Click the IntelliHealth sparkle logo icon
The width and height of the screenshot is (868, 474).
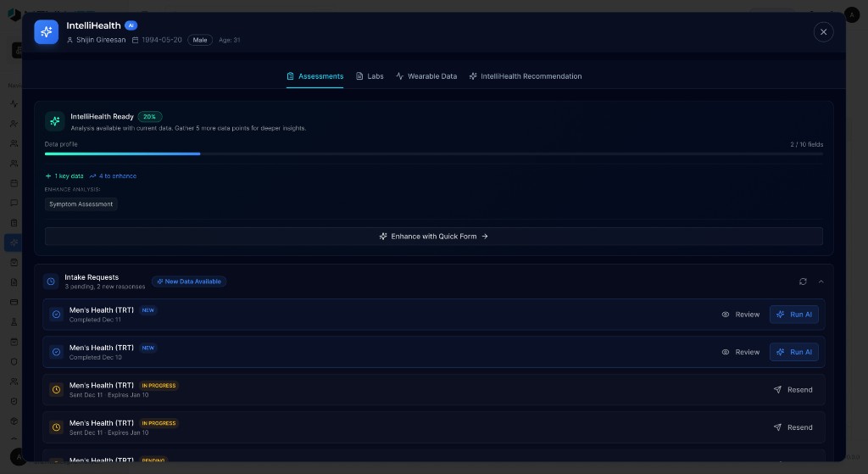tap(46, 32)
